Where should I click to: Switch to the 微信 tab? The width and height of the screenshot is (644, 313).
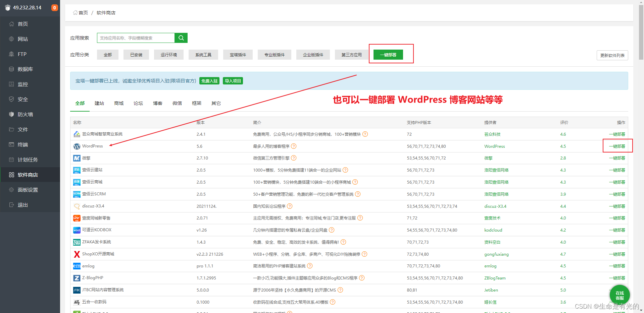point(177,103)
